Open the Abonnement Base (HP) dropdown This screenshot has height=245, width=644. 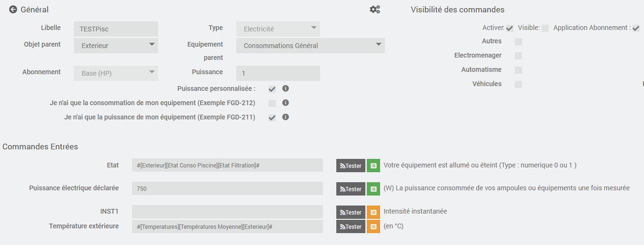116,73
